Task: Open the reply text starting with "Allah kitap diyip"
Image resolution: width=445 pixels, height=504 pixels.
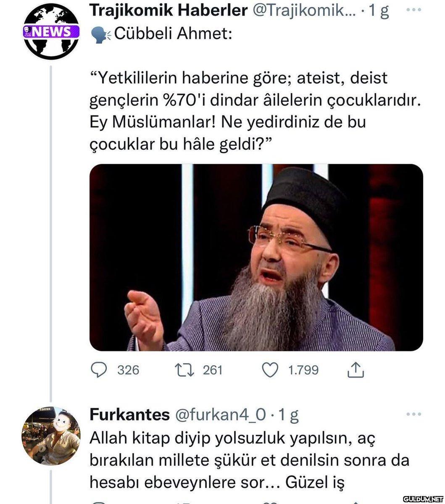Action: click(x=249, y=460)
